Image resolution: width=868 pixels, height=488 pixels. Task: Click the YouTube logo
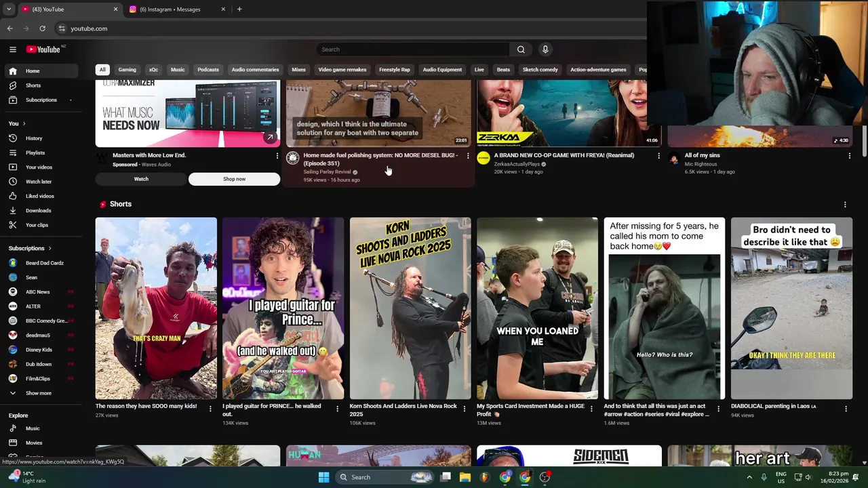coord(44,49)
